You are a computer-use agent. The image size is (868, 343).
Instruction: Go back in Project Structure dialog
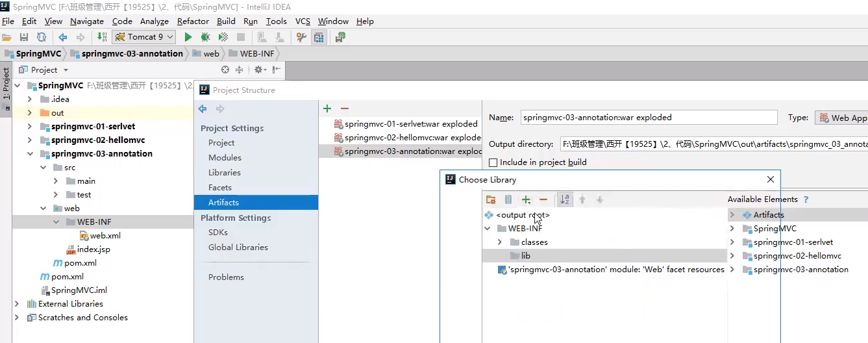pos(203,108)
